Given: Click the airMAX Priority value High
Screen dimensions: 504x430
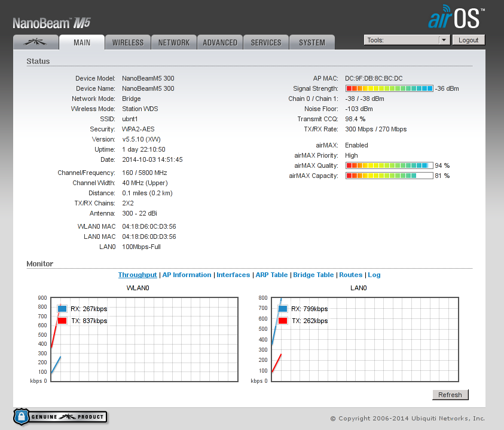Looking at the screenshot, I should click(352, 155).
